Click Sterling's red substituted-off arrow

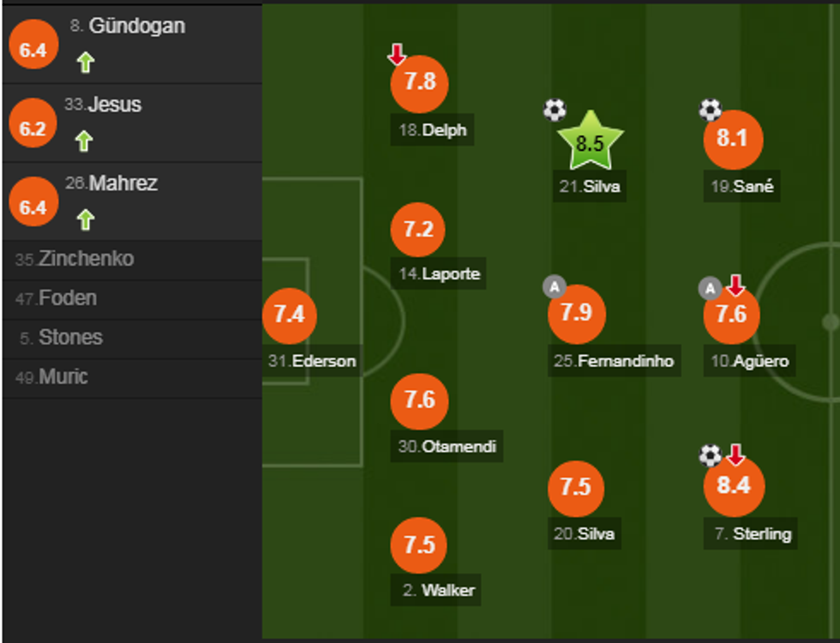coord(735,454)
